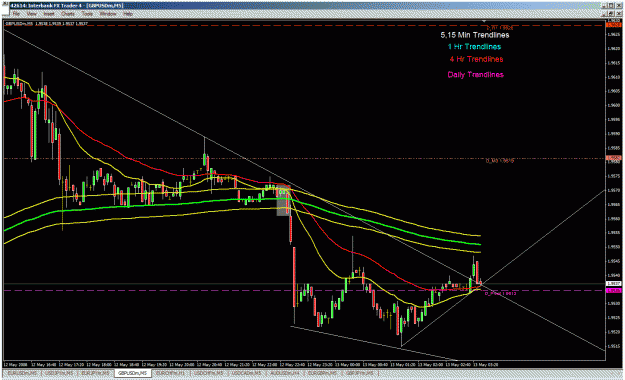Open the Tools menu

click(x=87, y=14)
